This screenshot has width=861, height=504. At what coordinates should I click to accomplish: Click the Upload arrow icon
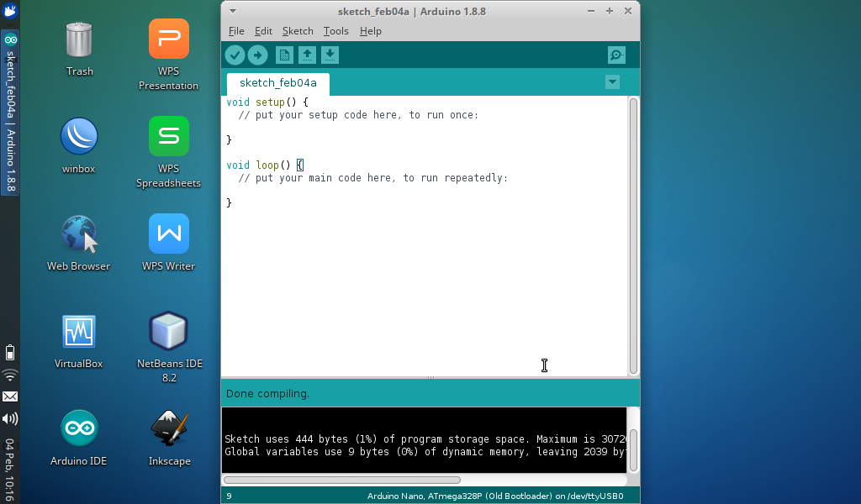pyautogui.click(x=258, y=54)
